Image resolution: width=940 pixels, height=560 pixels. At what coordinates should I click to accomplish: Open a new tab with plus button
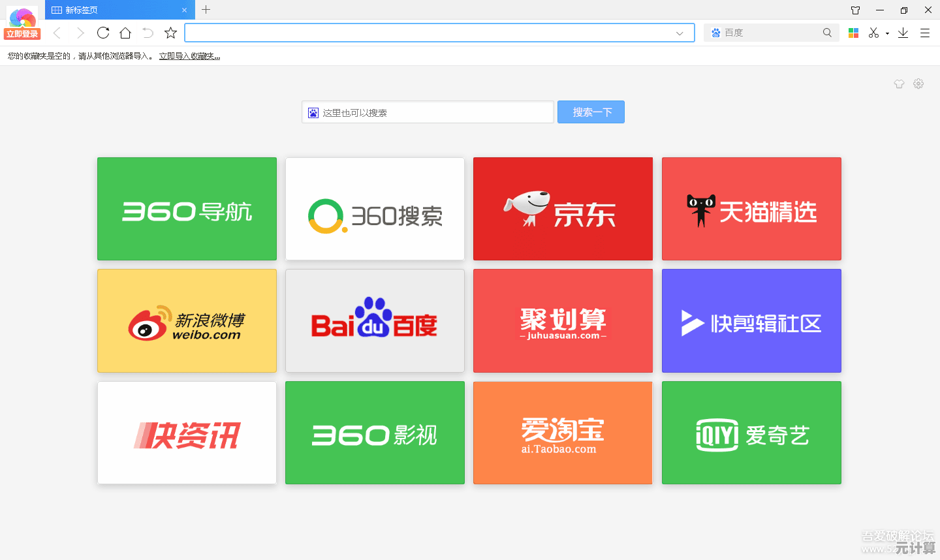pos(206,10)
